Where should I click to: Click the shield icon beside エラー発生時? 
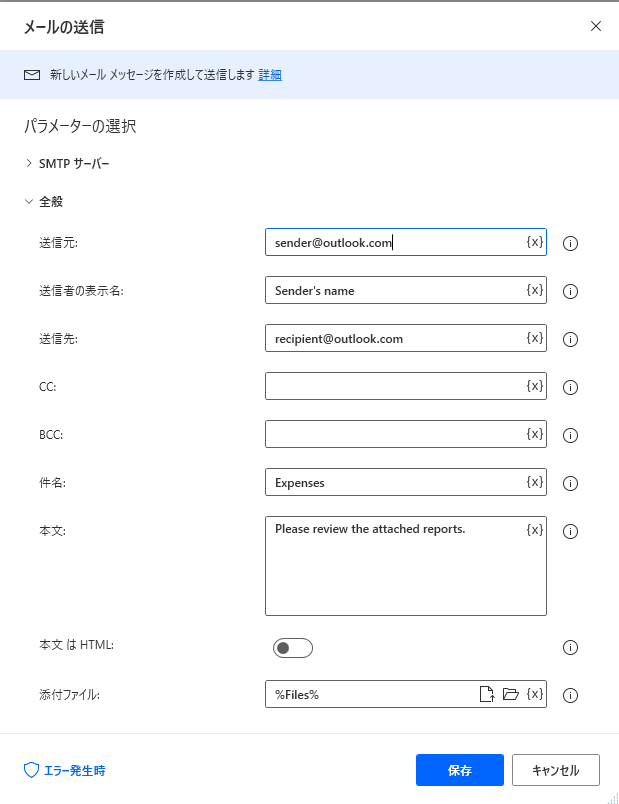point(31,770)
